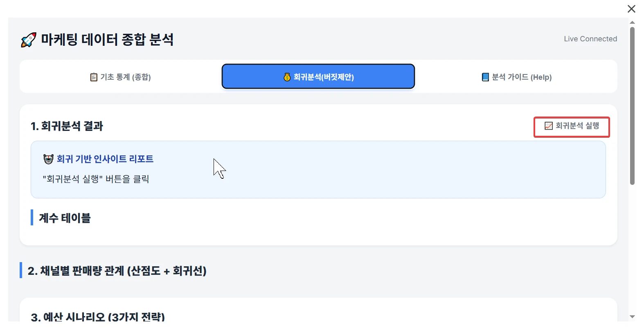Click the 계수 테이블 section heading
644x328 pixels.
(x=65, y=218)
